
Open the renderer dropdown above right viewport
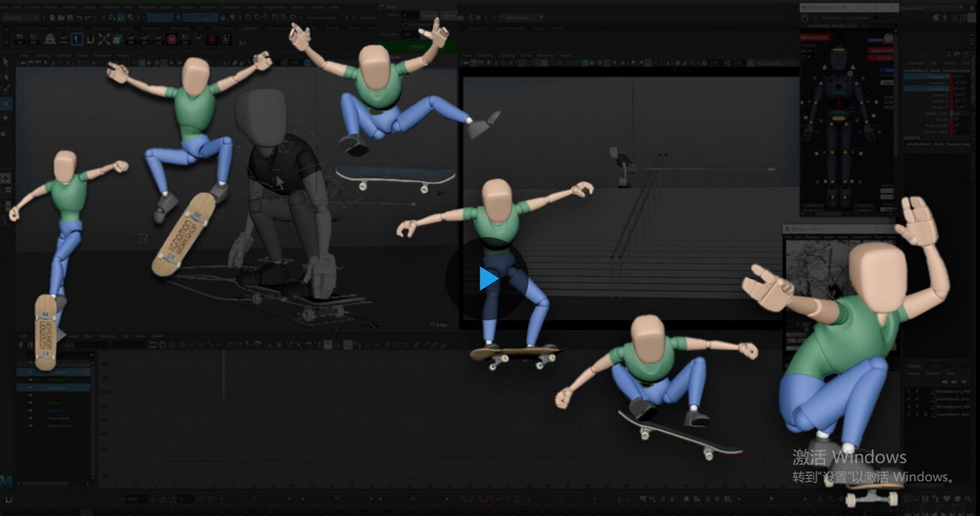[520, 18]
